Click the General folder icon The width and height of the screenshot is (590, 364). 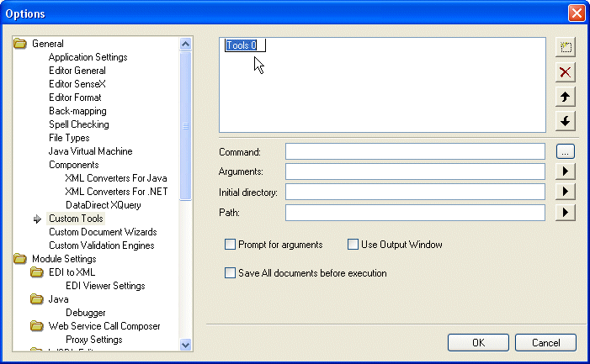20,44
